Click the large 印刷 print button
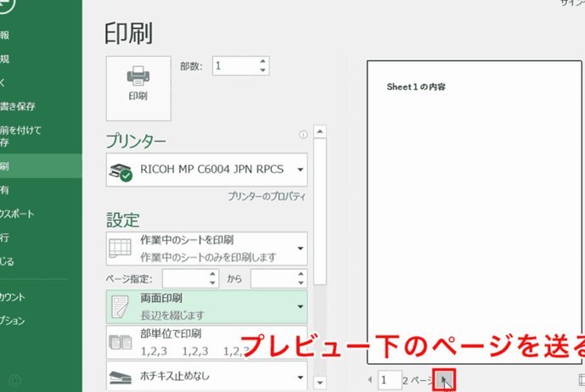 coord(138,89)
